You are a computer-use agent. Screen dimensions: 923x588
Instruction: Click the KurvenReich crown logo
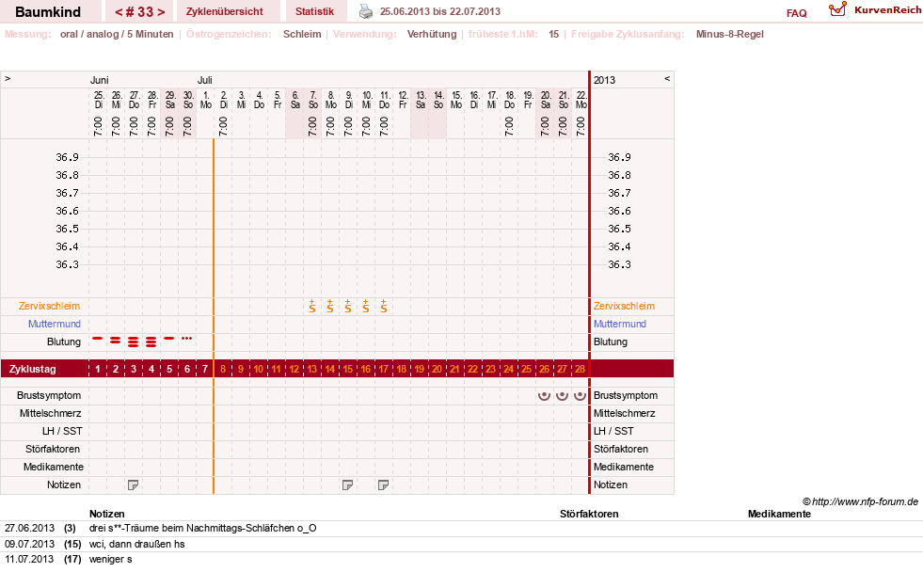837,9
